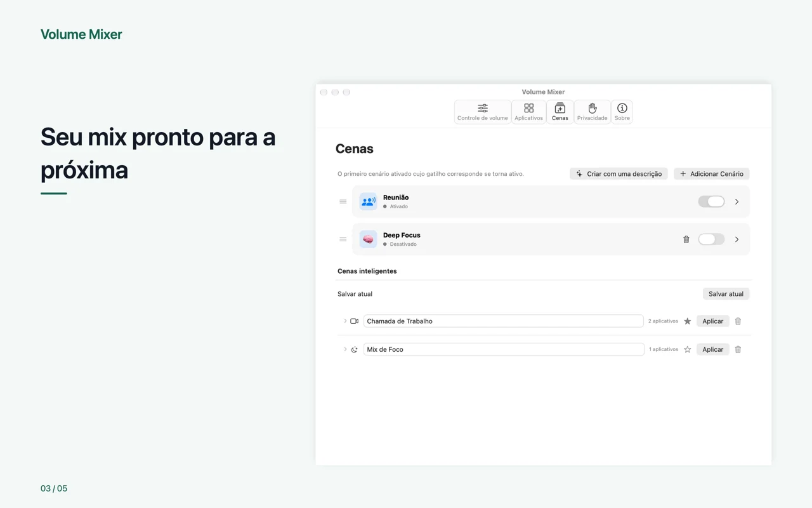The height and width of the screenshot is (508, 812).
Task: Expand the Chamada de Trabalho row
Action: pyautogui.click(x=345, y=321)
